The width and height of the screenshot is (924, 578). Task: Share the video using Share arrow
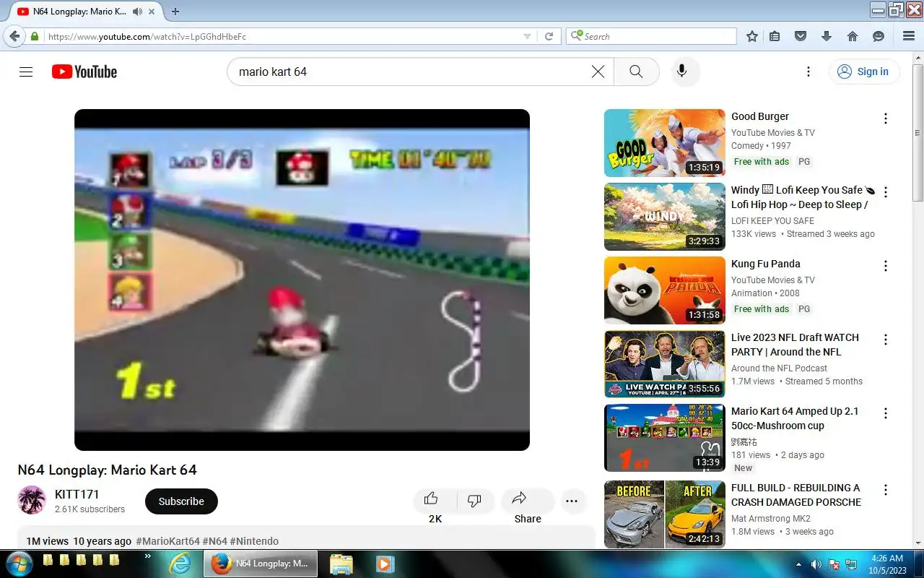pos(527,501)
